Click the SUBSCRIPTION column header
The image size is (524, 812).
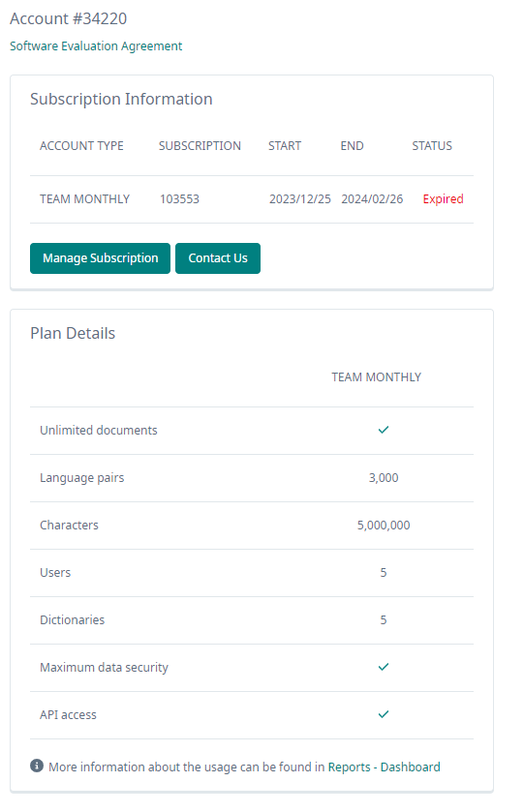pos(200,146)
